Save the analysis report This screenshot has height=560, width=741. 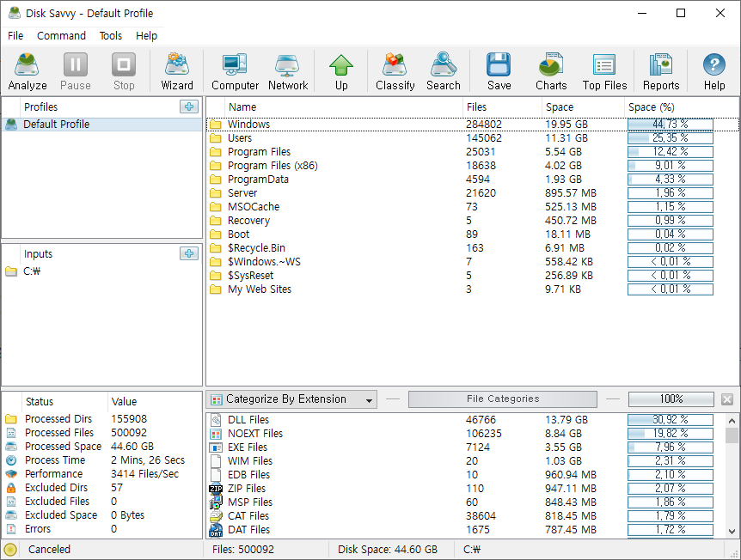coord(499,71)
